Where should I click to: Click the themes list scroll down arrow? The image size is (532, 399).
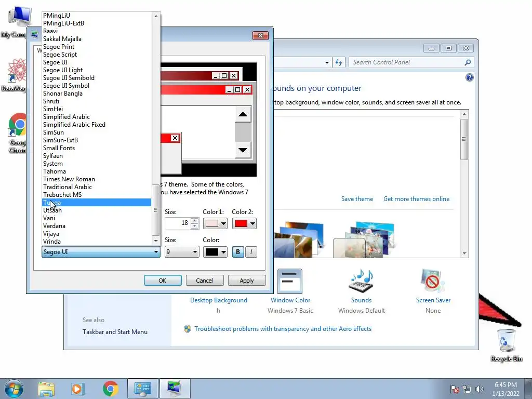coord(464,254)
